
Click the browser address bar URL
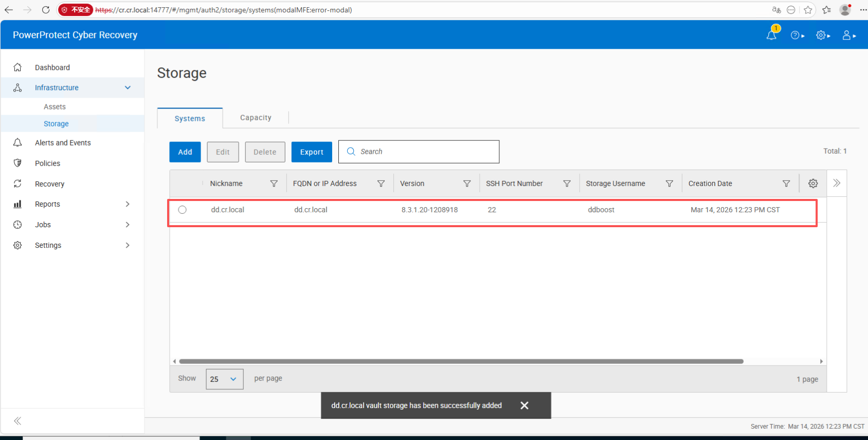(x=224, y=10)
